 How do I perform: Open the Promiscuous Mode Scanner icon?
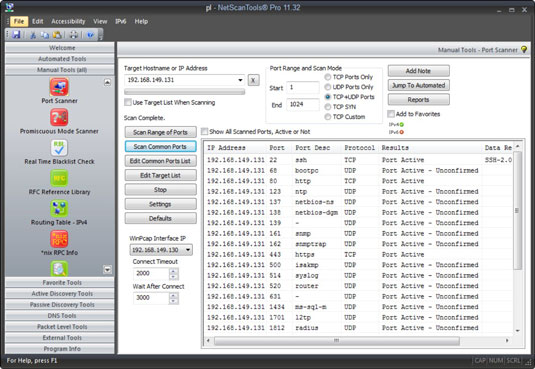coord(59,117)
